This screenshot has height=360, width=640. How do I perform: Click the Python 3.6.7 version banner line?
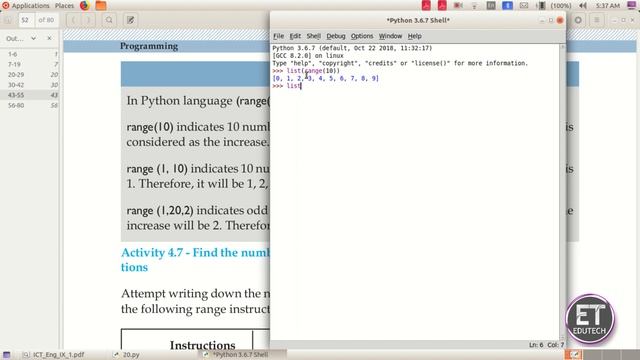[352, 48]
